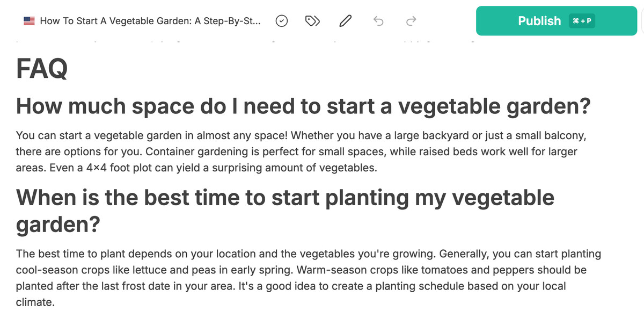The height and width of the screenshot is (318, 644).
Task: Click the 'How much space' question heading
Action: (303, 106)
